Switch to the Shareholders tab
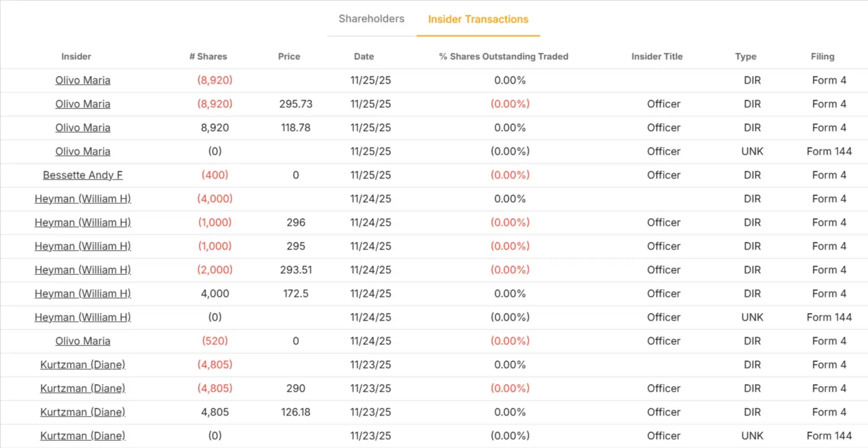 coord(371,19)
